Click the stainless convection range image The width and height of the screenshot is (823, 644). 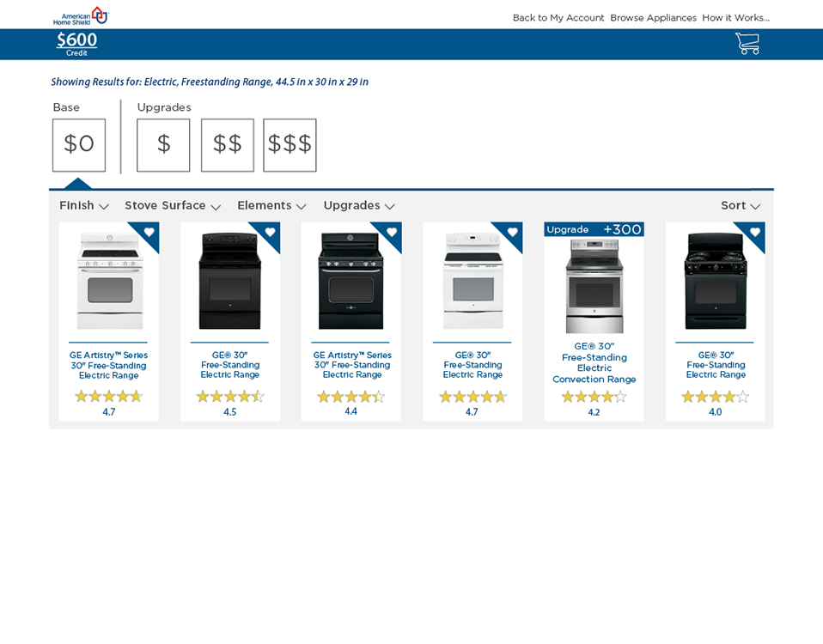pos(594,286)
